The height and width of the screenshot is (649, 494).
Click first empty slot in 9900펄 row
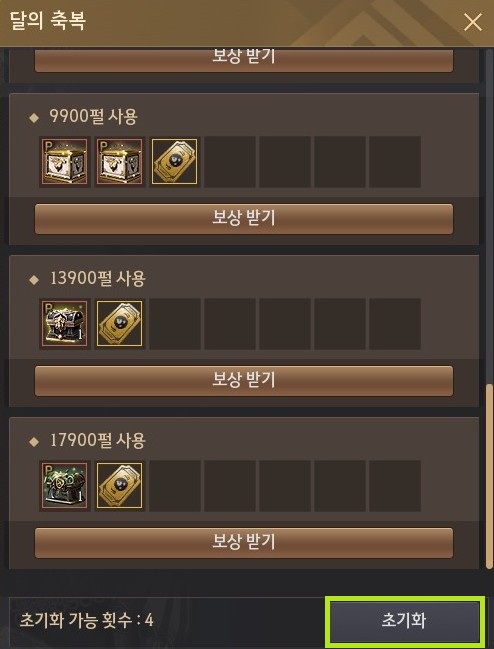(x=230, y=161)
